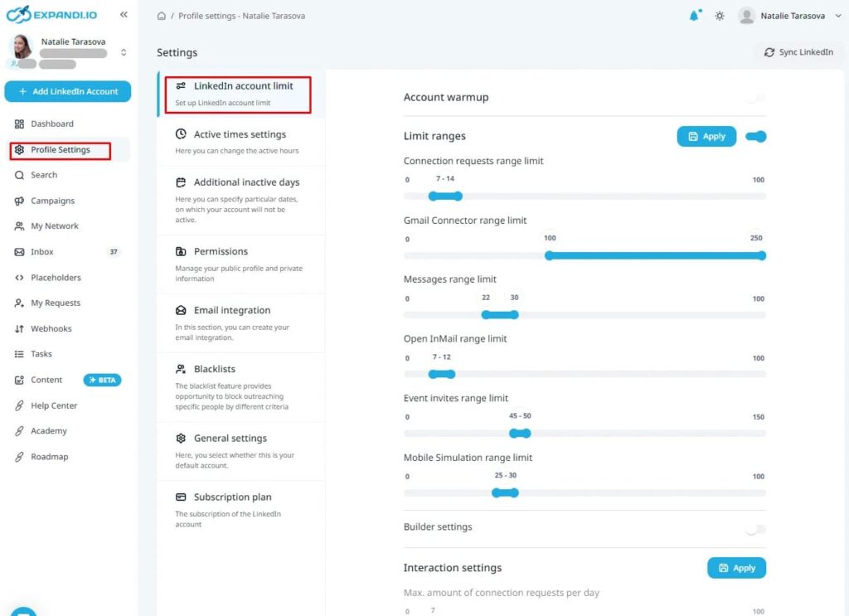The image size is (849, 616).
Task: Click the Campaigns megaphone icon
Action: pos(20,201)
